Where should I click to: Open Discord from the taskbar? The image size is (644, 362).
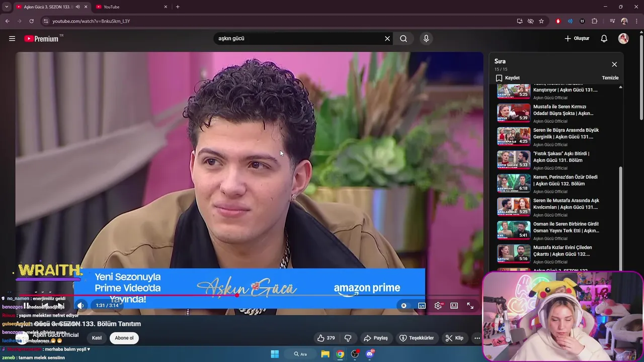pos(370,354)
